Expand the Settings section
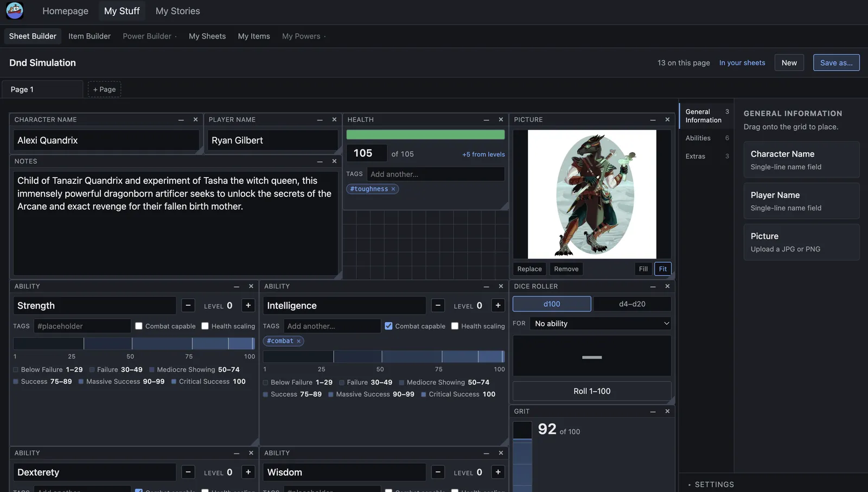The image size is (868, 492). click(711, 484)
